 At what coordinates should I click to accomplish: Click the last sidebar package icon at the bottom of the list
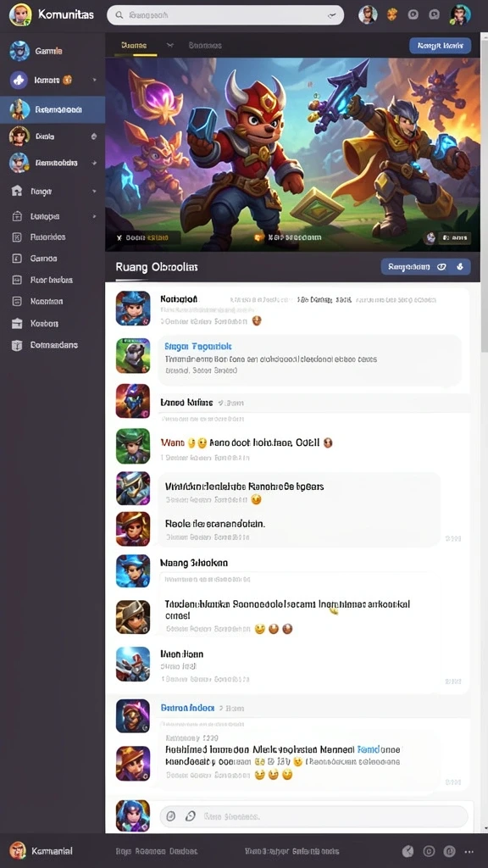17,346
